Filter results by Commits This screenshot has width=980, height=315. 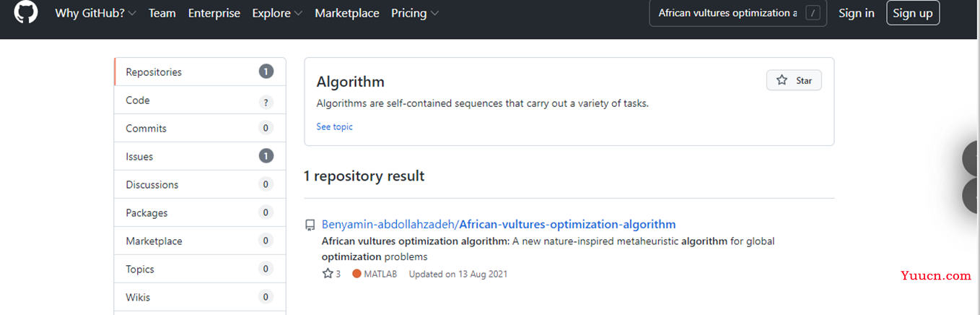coord(200,128)
